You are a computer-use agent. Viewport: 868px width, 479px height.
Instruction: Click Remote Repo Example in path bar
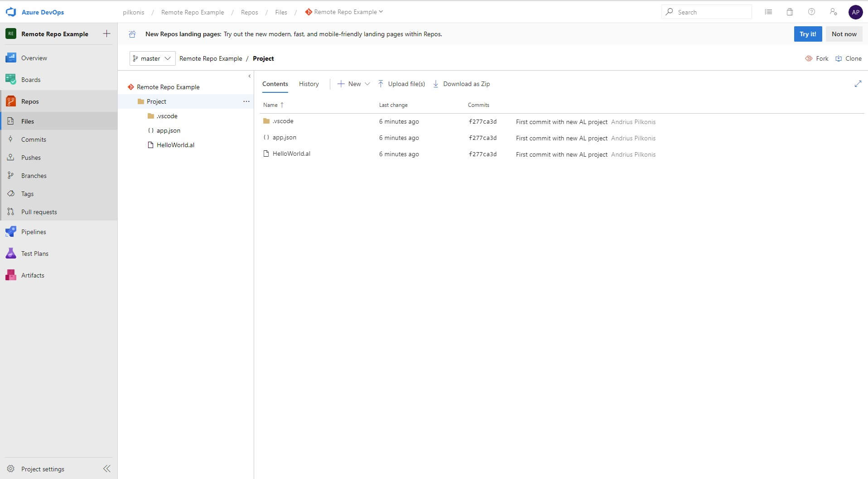[x=211, y=58]
